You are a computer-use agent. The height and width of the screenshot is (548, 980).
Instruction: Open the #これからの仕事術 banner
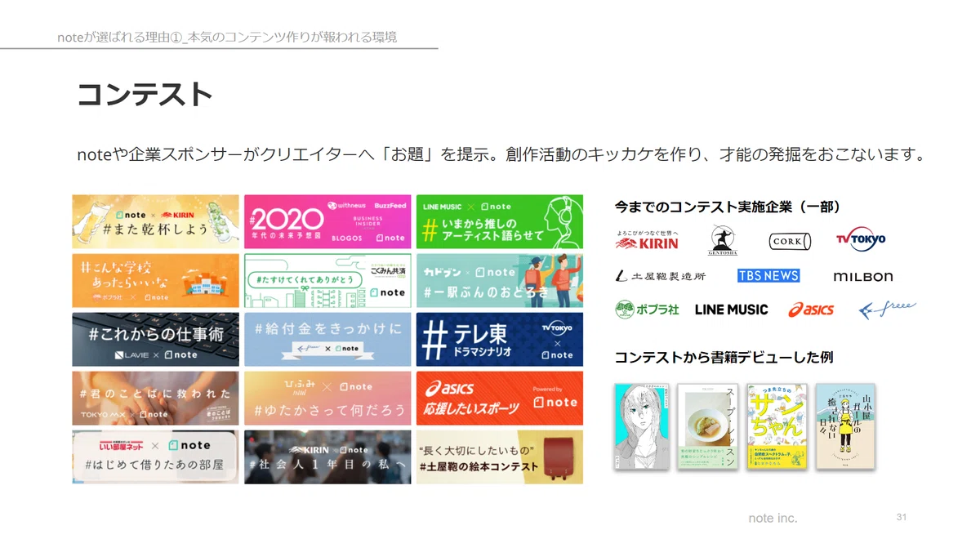156,339
